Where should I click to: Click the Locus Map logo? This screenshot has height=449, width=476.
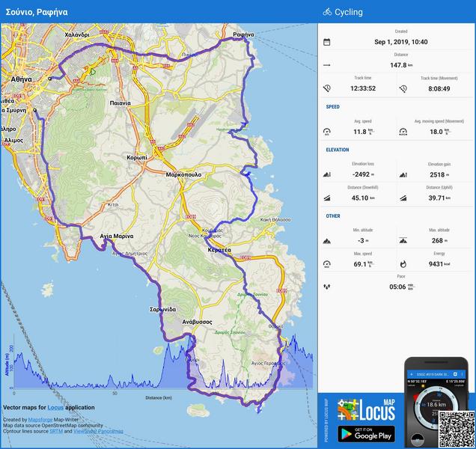(364, 412)
